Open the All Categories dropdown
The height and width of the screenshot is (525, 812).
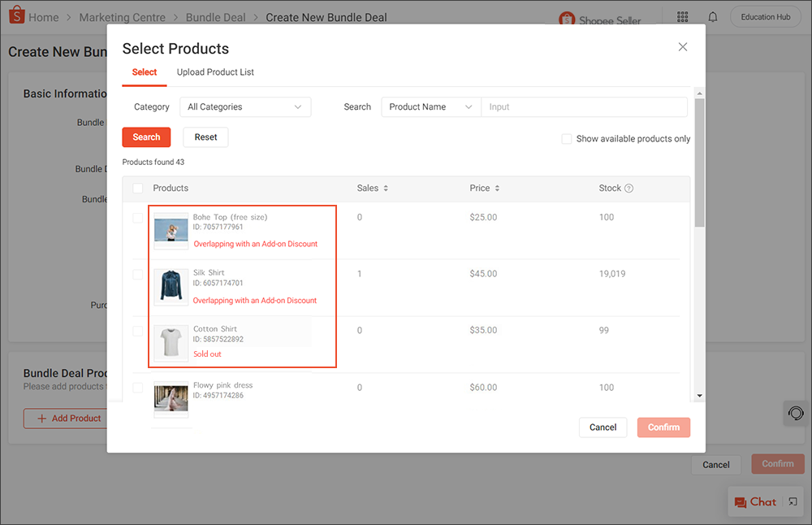coord(245,106)
